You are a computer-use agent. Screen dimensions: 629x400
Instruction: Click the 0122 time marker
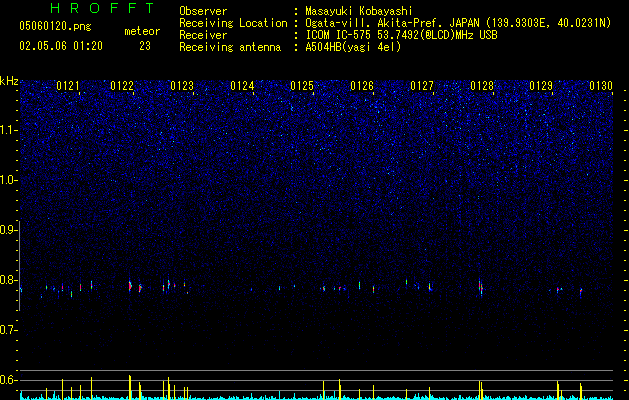coord(122,86)
